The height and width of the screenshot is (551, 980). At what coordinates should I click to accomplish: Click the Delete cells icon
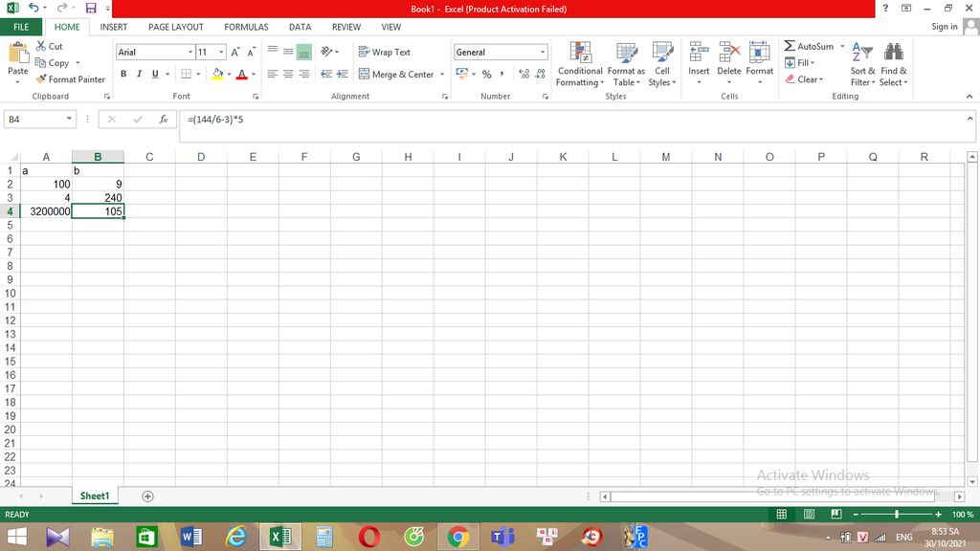pos(728,53)
